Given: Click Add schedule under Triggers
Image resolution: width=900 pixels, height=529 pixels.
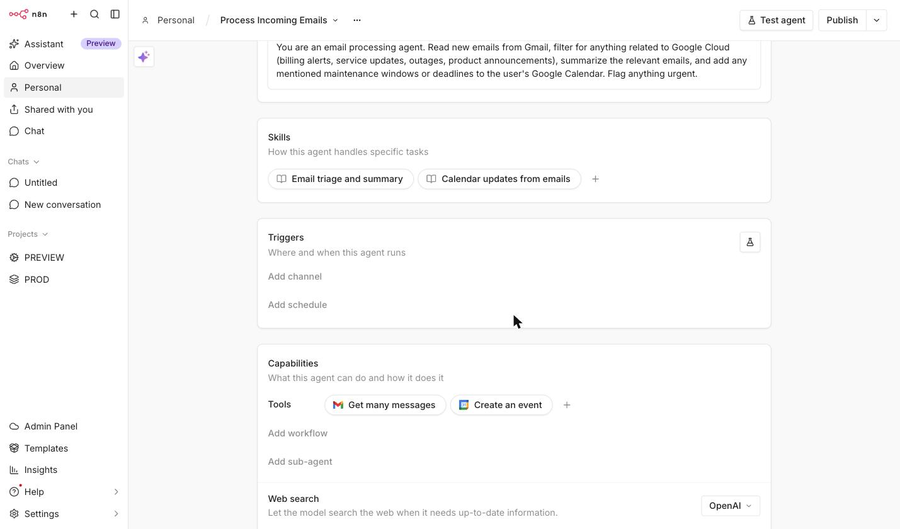Looking at the screenshot, I should 297,305.
